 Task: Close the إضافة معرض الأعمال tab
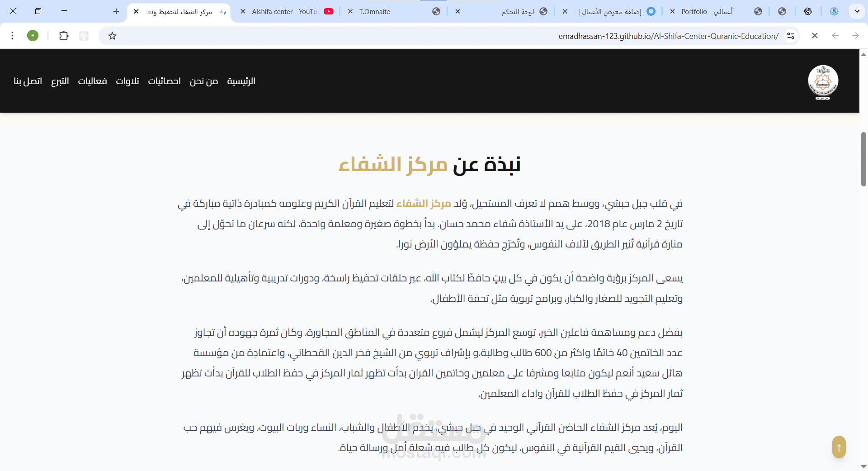click(x=565, y=11)
